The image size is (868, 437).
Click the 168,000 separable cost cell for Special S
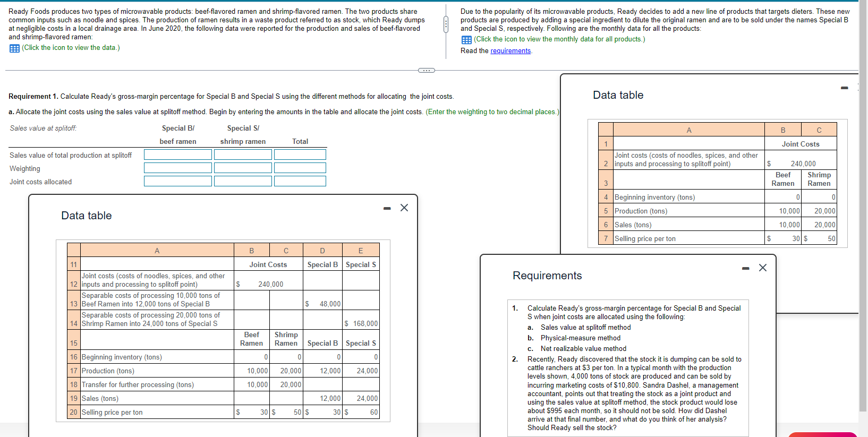point(361,320)
